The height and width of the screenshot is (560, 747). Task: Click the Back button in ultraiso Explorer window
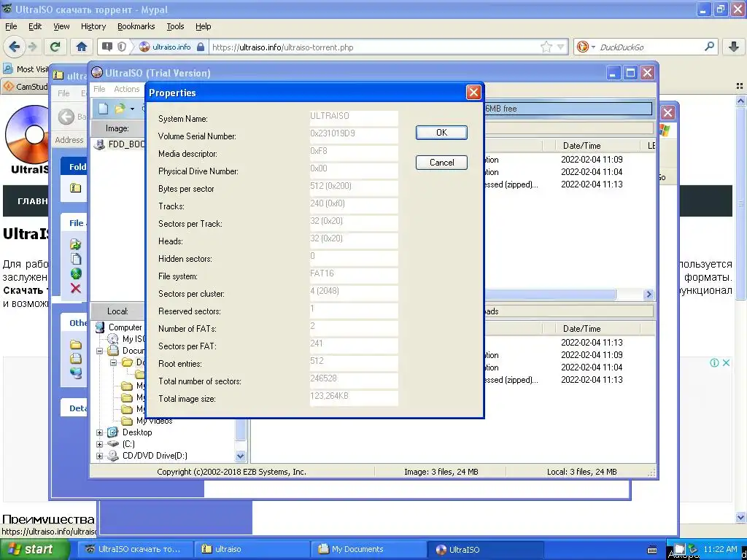point(66,117)
